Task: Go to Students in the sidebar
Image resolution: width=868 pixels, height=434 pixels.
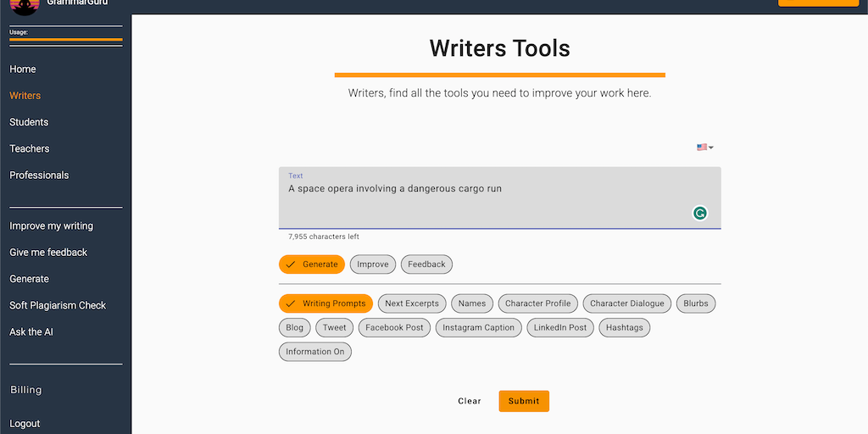Action: (29, 122)
